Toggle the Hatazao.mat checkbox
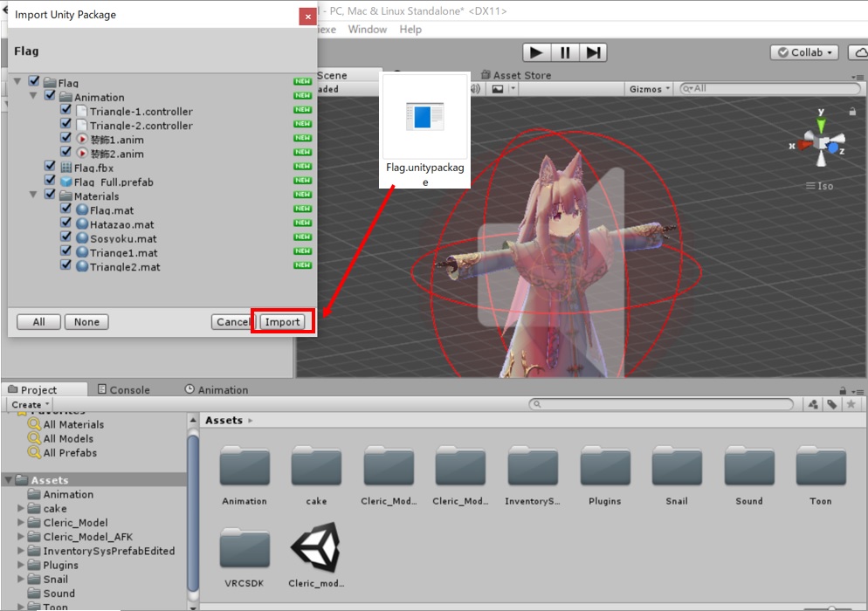Viewport: 868px width, 611px height. (x=66, y=224)
